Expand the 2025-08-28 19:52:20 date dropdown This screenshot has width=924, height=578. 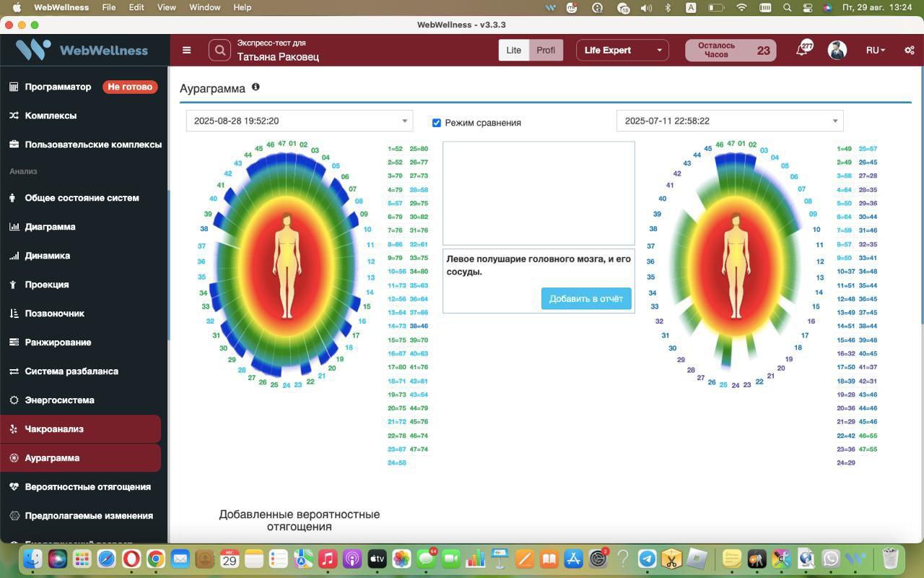coord(299,121)
